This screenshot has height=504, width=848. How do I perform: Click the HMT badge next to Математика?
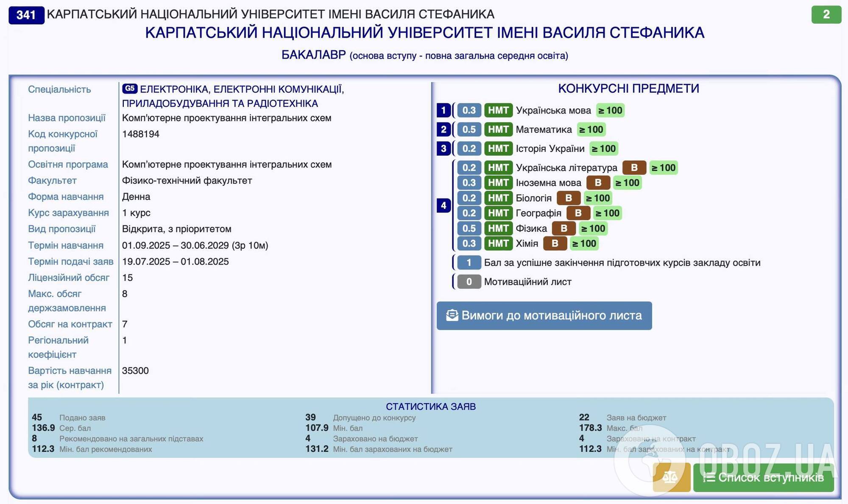click(498, 130)
